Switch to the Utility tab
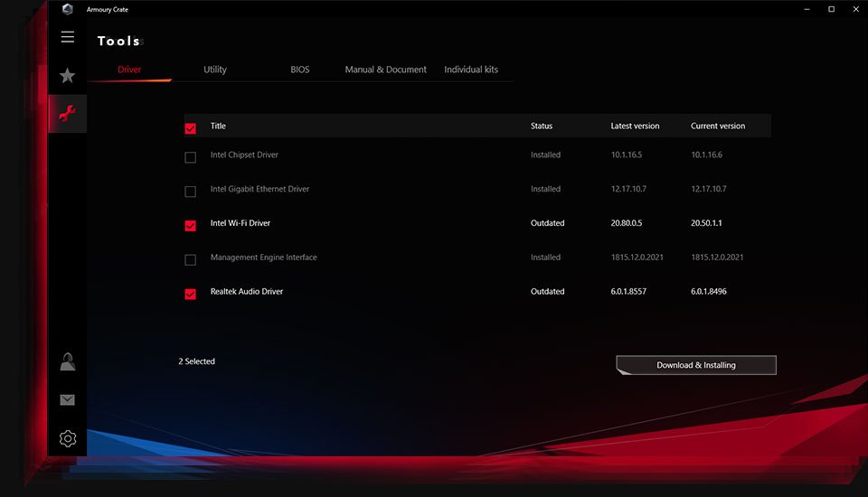Screen dimensions: 868x497 [215, 70]
